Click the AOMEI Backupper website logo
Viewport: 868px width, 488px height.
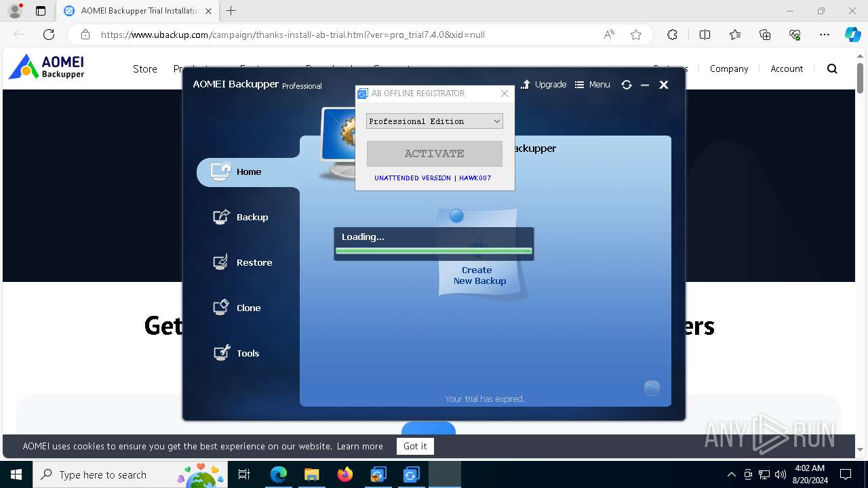click(47, 67)
